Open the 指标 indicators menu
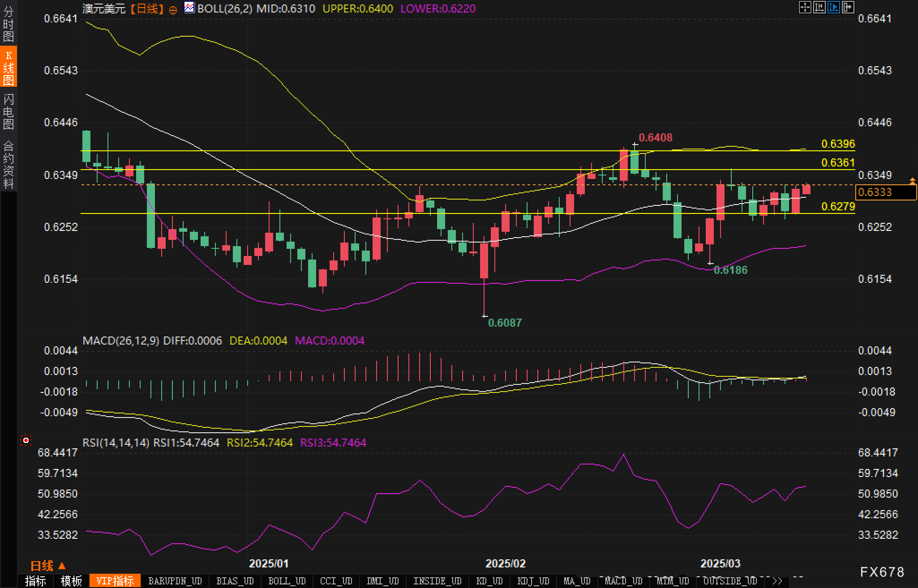 tap(35, 581)
